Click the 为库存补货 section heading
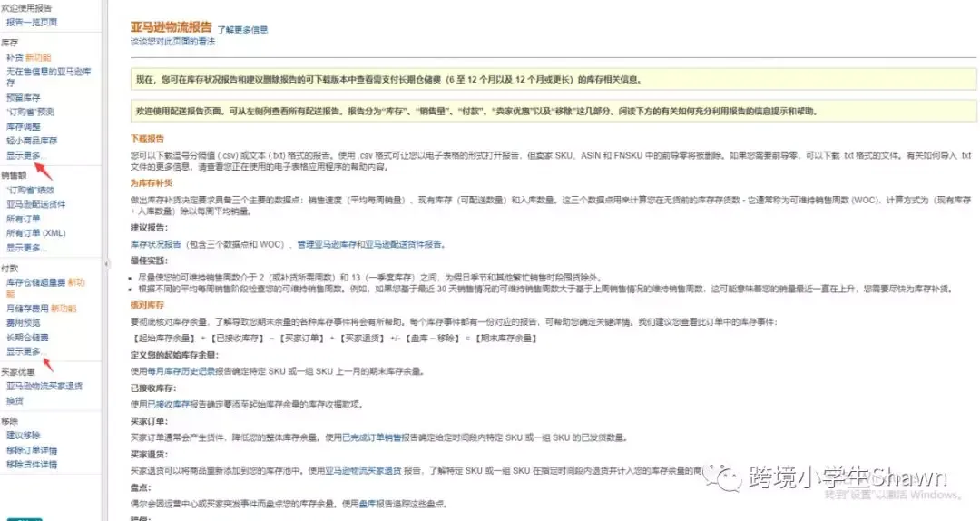 pyautogui.click(x=152, y=183)
